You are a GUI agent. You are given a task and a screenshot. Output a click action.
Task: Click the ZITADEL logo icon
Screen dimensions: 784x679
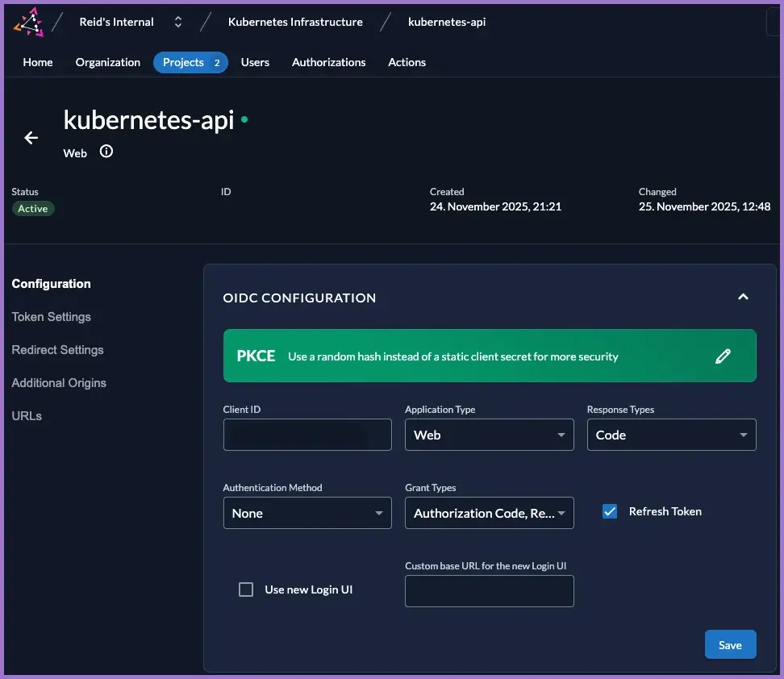tap(28, 23)
